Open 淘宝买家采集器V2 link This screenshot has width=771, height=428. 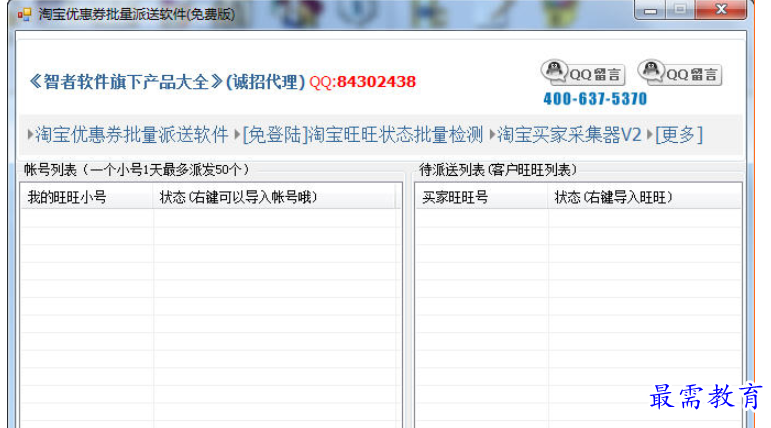(569, 134)
